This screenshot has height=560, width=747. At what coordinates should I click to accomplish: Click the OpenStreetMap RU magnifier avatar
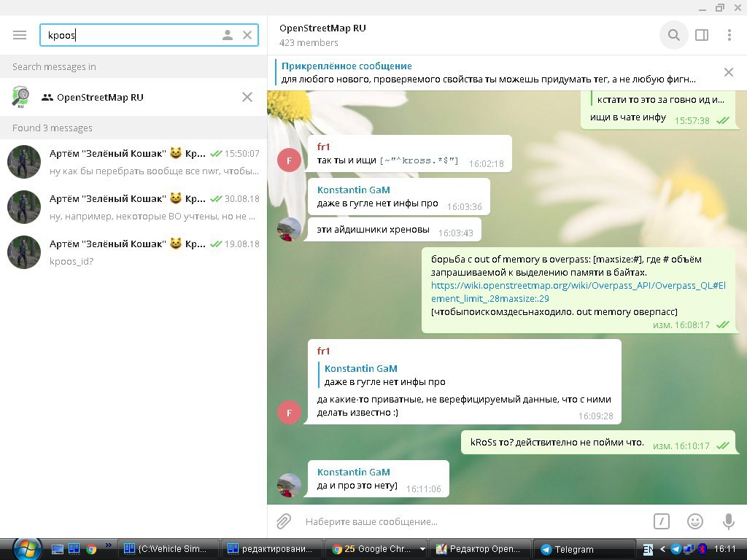pos(20,97)
